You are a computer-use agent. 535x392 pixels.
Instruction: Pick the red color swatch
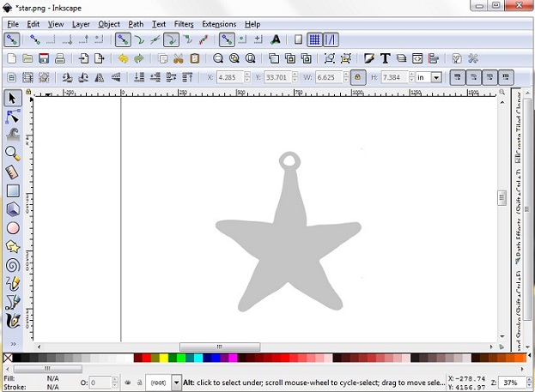147,358
